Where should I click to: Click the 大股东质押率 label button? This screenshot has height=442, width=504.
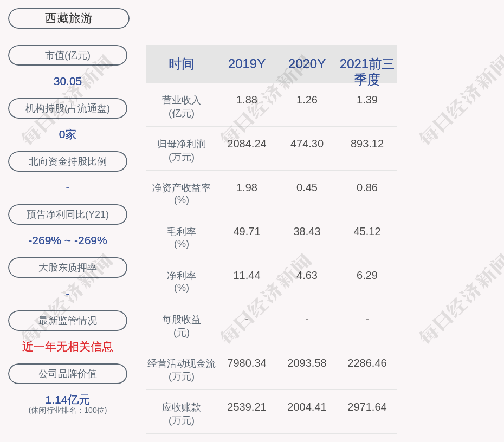point(68,268)
